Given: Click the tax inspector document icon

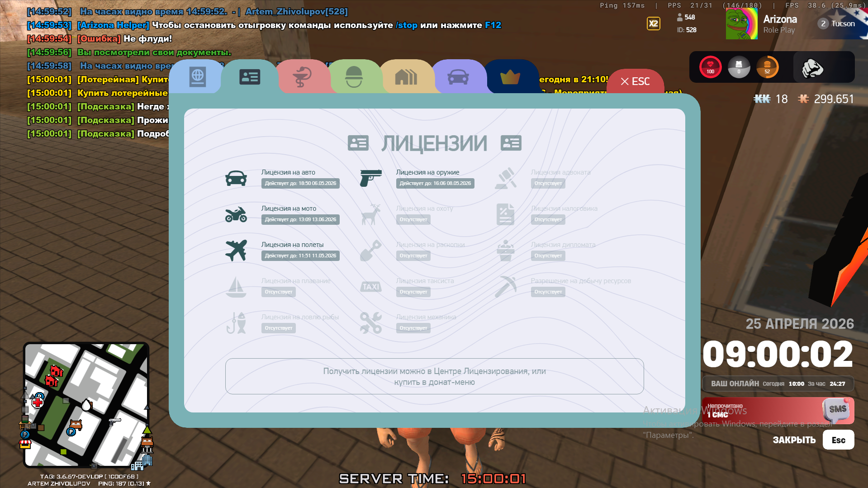Looking at the screenshot, I should click(506, 214).
